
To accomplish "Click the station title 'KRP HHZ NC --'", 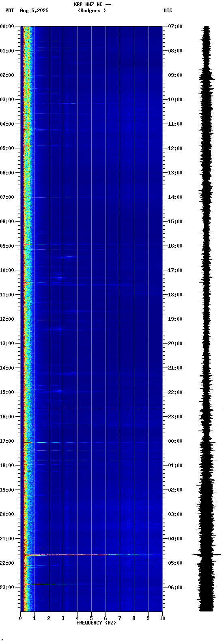I will (92, 4).
